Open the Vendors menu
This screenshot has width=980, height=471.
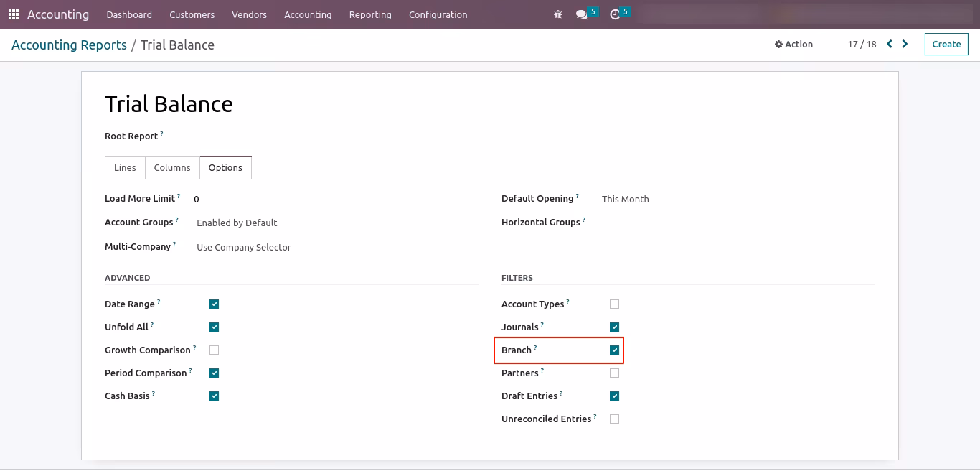click(x=249, y=14)
